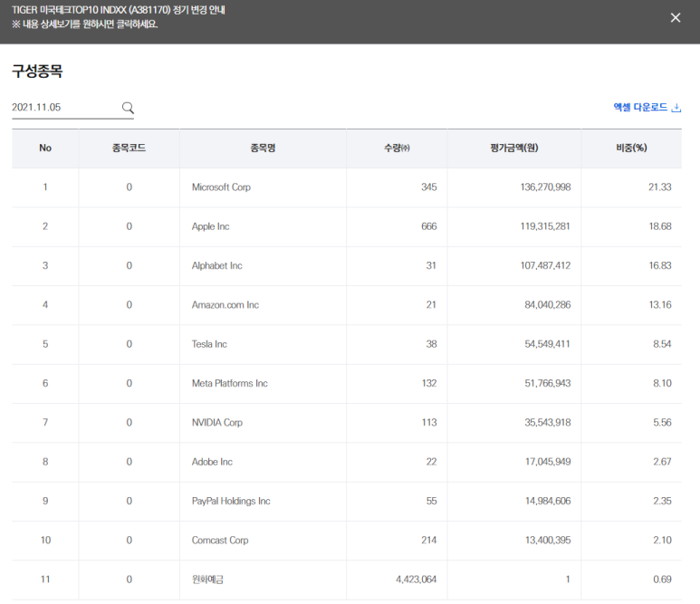The height and width of the screenshot is (604, 700).
Task: Click Apple quantity value 666
Action: point(428,226)
